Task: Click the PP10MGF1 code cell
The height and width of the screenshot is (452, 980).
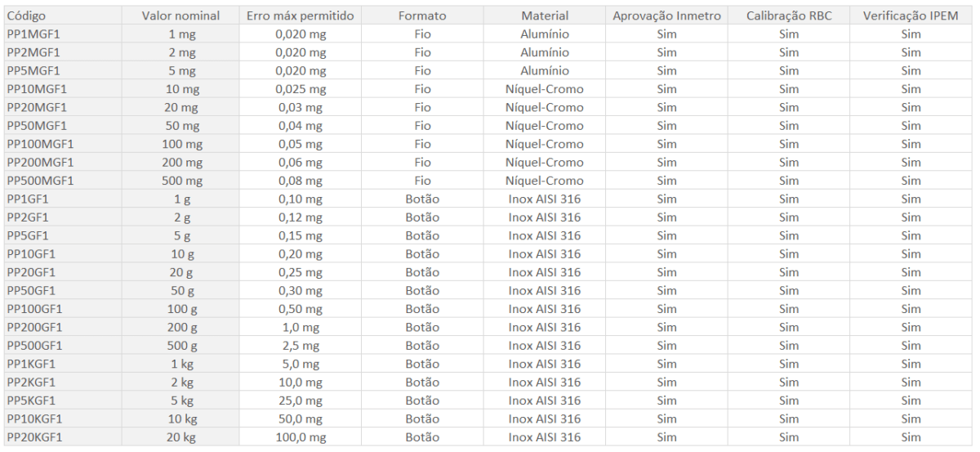Action: tap(37, 89)
